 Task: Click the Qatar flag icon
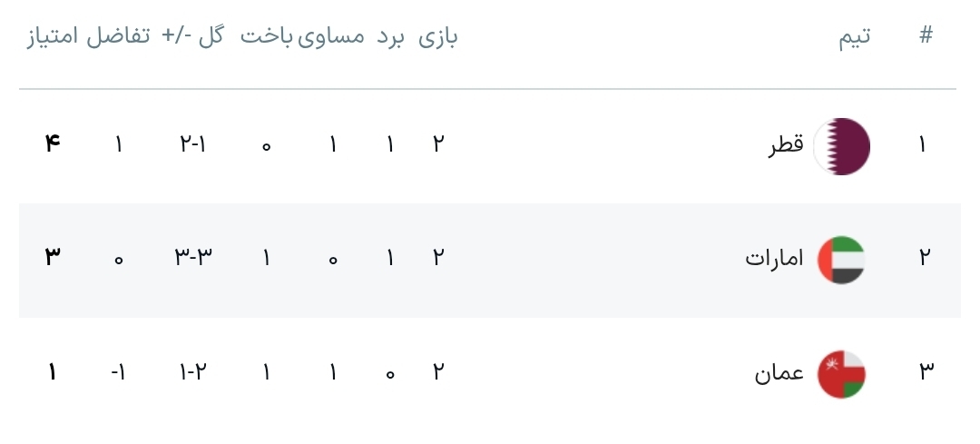click(x=841, y=145)
